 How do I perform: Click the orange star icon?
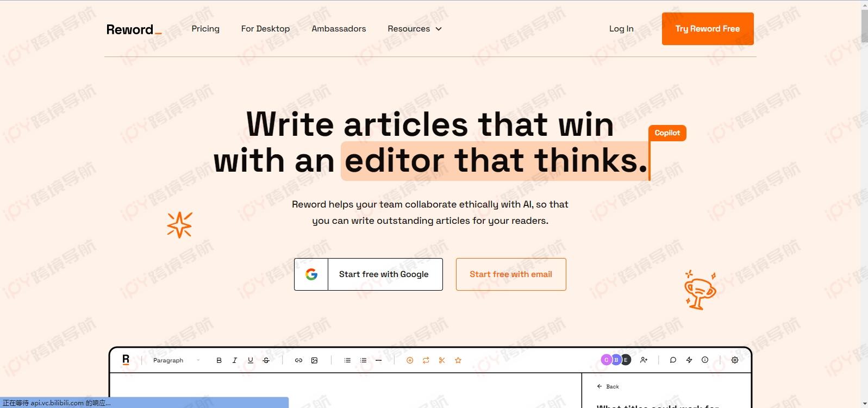pyautogui.click(x=458, y=360)
